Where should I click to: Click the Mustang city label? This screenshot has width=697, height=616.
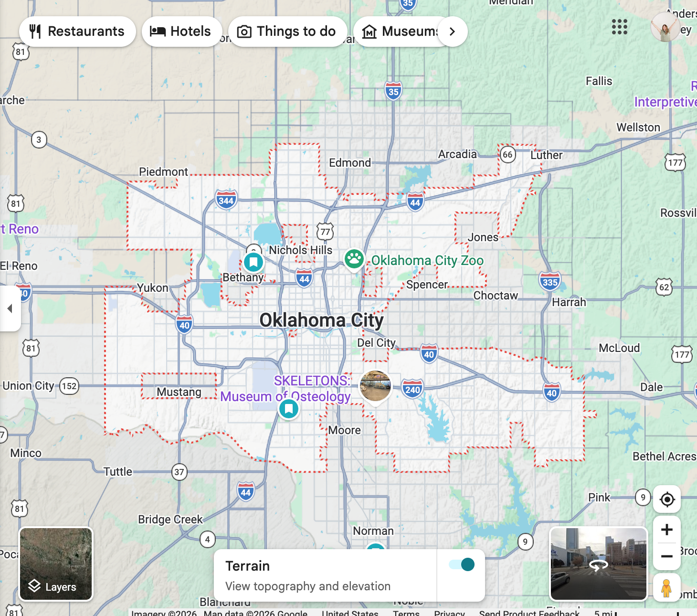click(179, 392)
